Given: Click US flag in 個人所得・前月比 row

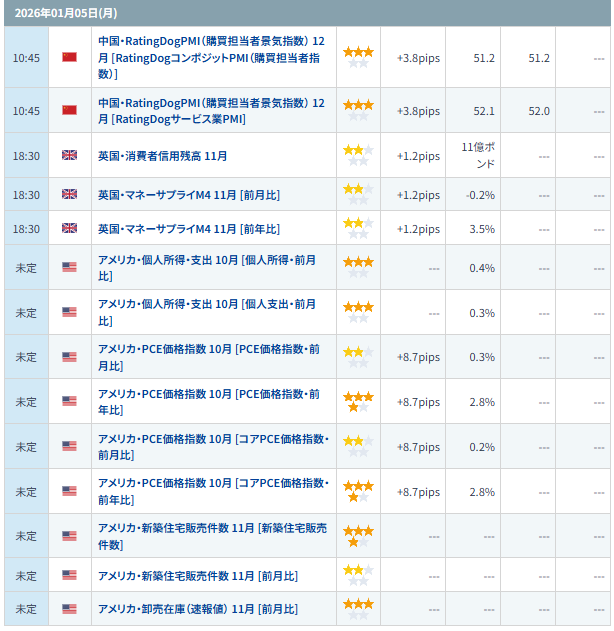Looking at the screenshot, I should click(69, 267).
